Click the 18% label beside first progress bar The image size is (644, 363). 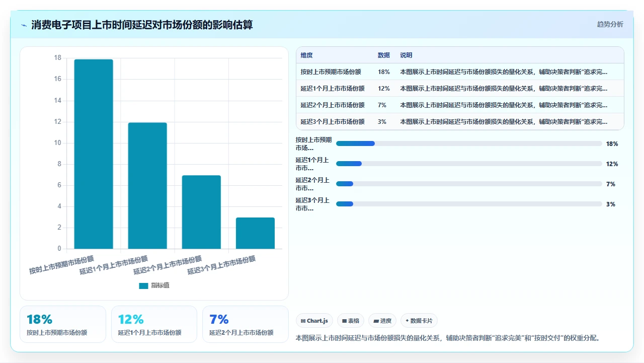612,143
